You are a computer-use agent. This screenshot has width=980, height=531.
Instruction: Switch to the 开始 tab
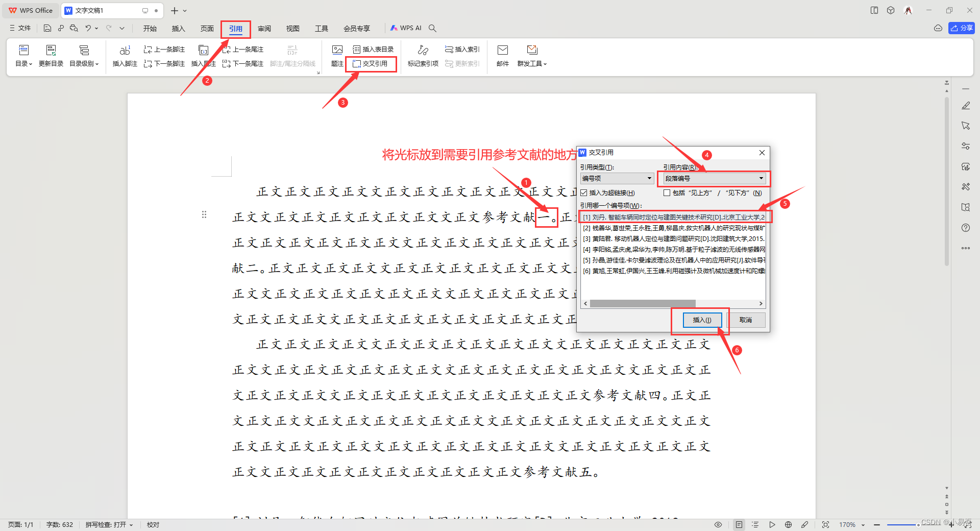[150, 29]
